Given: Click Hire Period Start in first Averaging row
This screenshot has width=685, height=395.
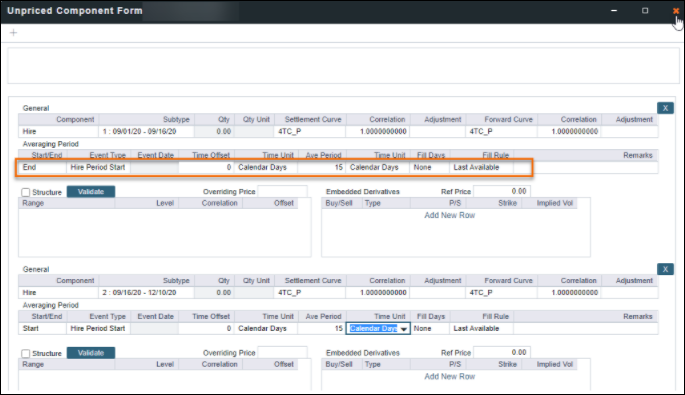Looking at the screenshot, I should (98, 167).
